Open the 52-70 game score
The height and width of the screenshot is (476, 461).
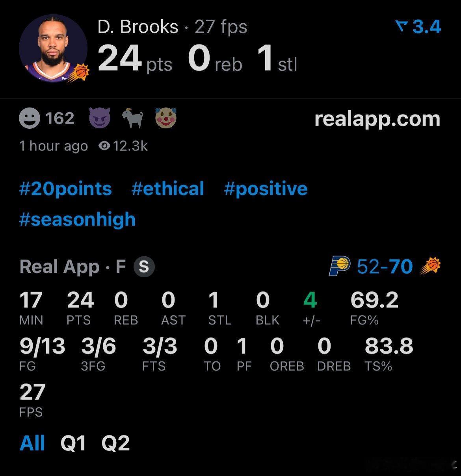point(385,267)
